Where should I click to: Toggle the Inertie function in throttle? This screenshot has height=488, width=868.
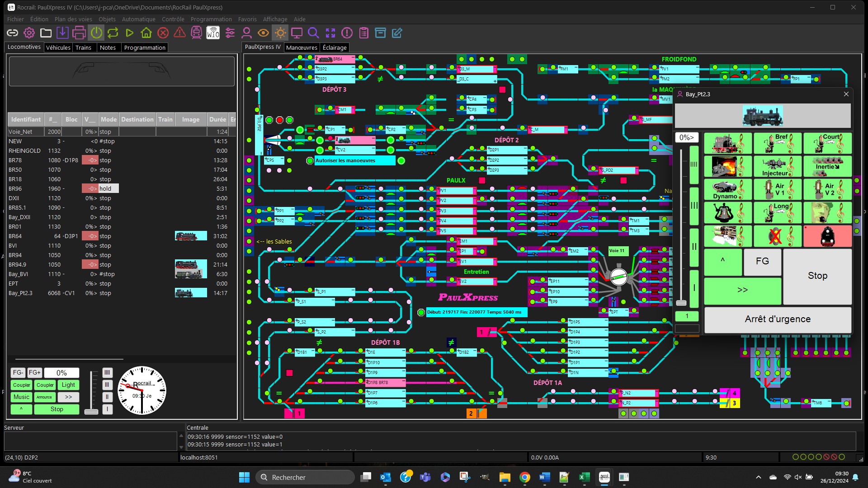(x=827, y=166)
